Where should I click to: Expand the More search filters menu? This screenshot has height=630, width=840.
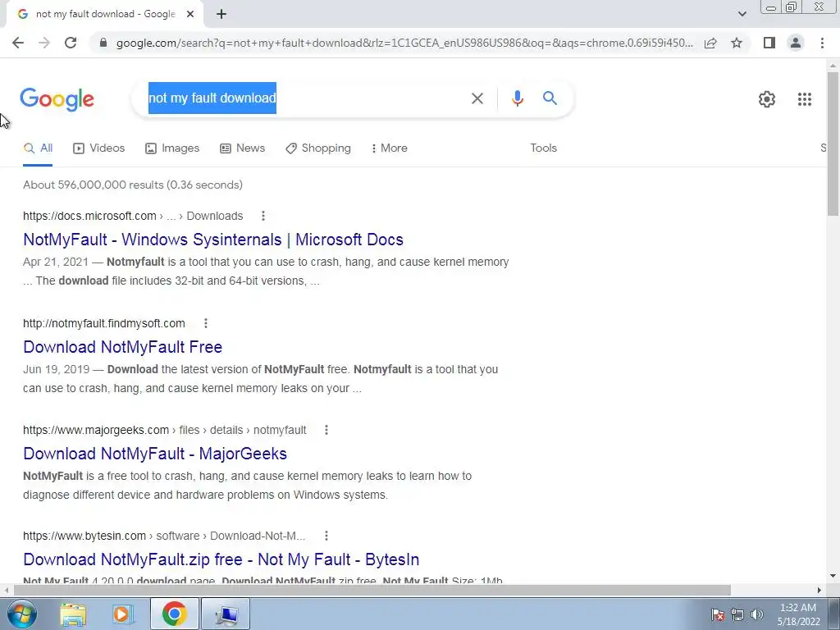pos(389,148)
